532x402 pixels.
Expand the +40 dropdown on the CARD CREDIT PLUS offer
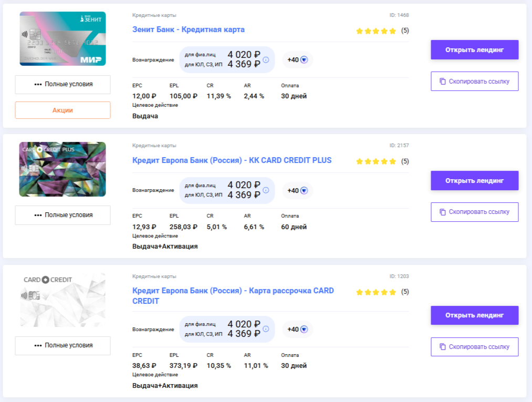click(304, 191)
